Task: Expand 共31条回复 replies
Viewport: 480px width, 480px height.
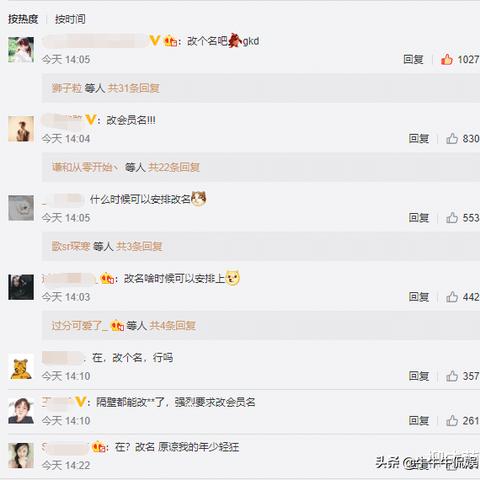Action: (133, 88)
